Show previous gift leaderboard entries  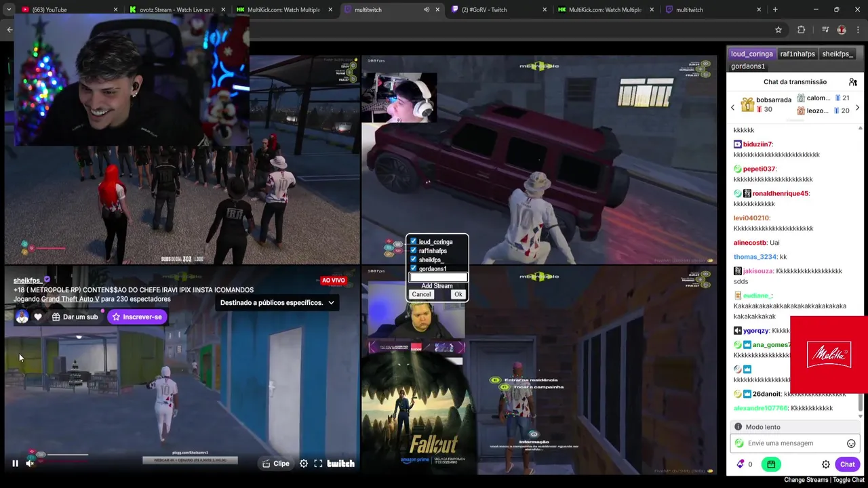coord(732,108)
